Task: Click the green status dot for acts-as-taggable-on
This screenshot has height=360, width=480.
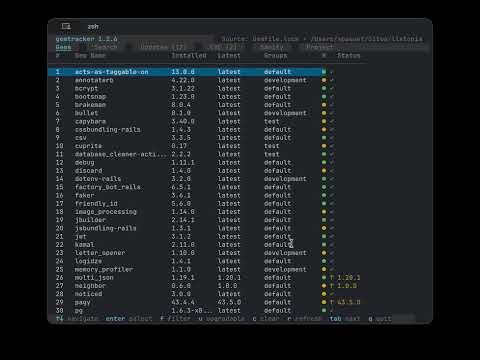Action: tap(324, 72)
